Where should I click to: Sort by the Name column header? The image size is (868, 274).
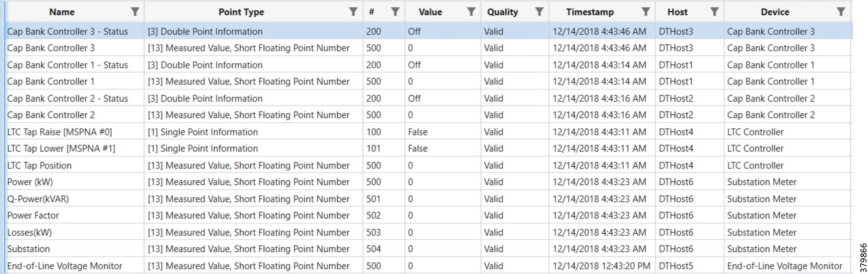coord(62,12)
